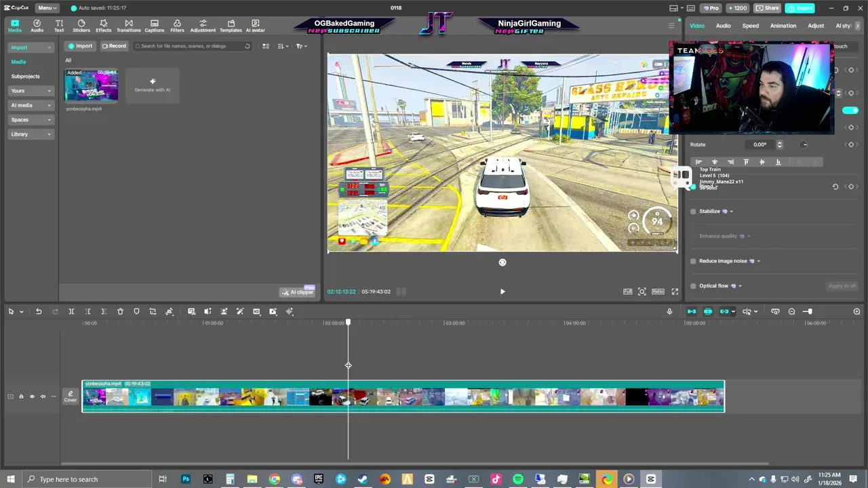Open the Menu dropdown
This screenshot has width=868, height=488.
pos(47,7)
